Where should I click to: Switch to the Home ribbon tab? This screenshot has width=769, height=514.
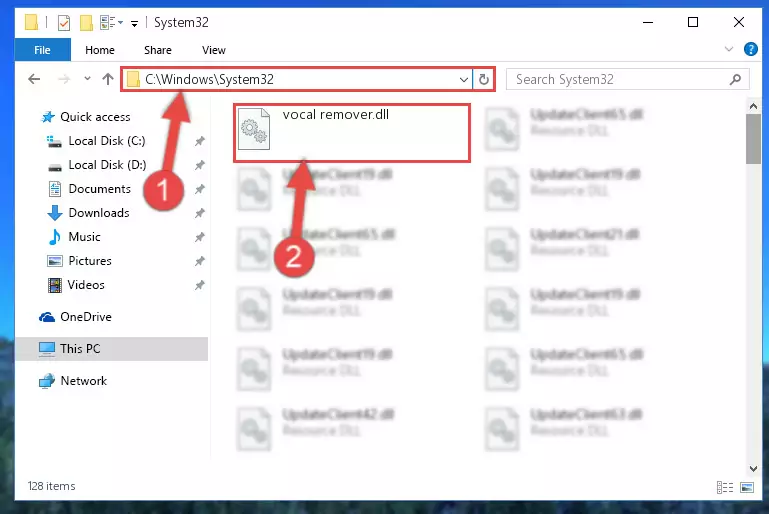[100, 50]
